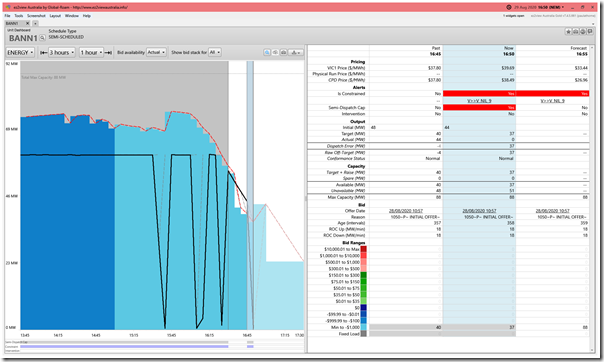Open the chart options dropdown button

pyautogui.click(x=296, y=52)
